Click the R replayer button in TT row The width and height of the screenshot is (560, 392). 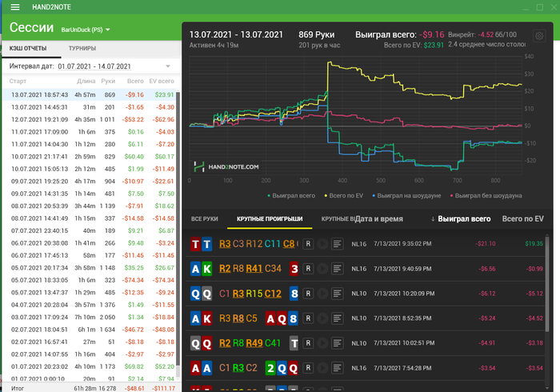tap(308, 244)
